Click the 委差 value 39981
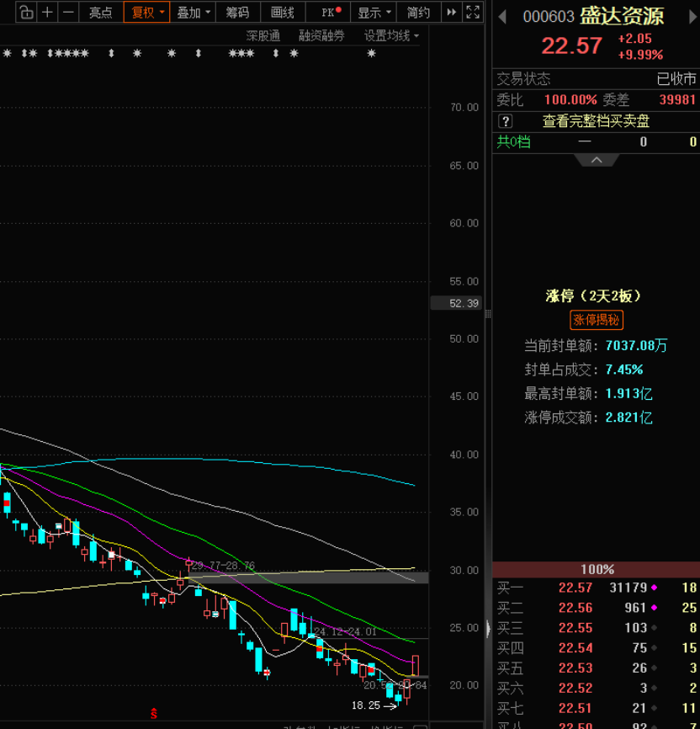Image resolution: width=700 pixels, height=729 pixels. pos(677,99)
